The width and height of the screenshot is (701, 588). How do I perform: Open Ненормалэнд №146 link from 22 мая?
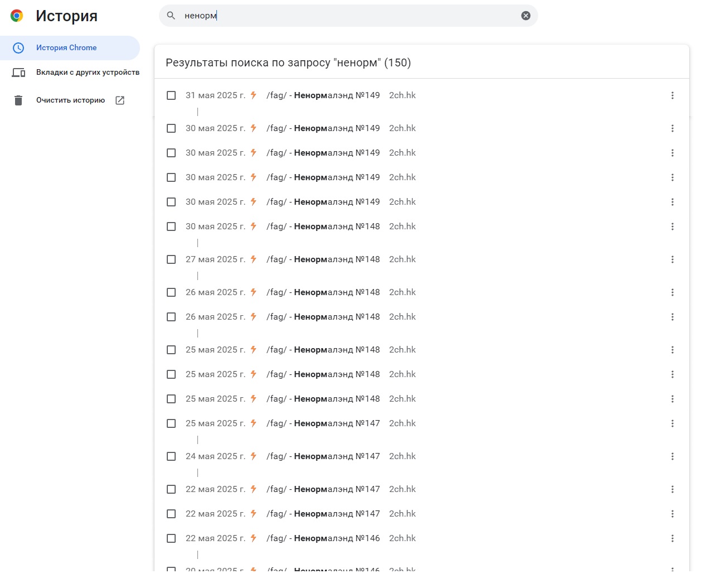click(323, 538)
